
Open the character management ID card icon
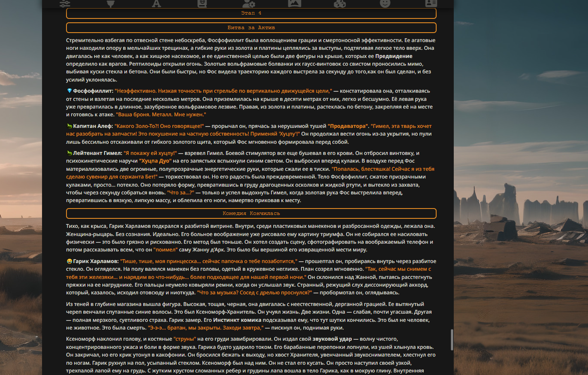click(431, 3)
